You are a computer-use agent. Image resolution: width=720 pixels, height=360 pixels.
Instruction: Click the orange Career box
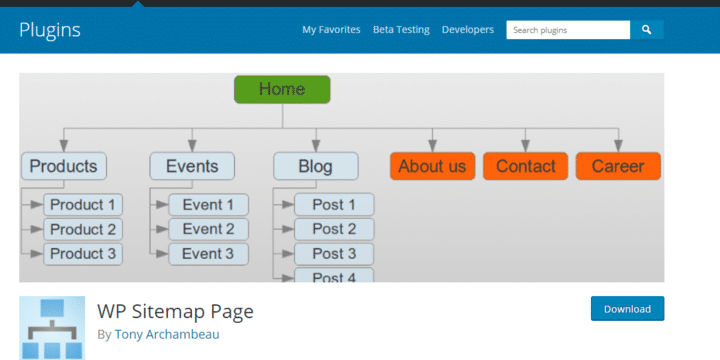(618, 166)
